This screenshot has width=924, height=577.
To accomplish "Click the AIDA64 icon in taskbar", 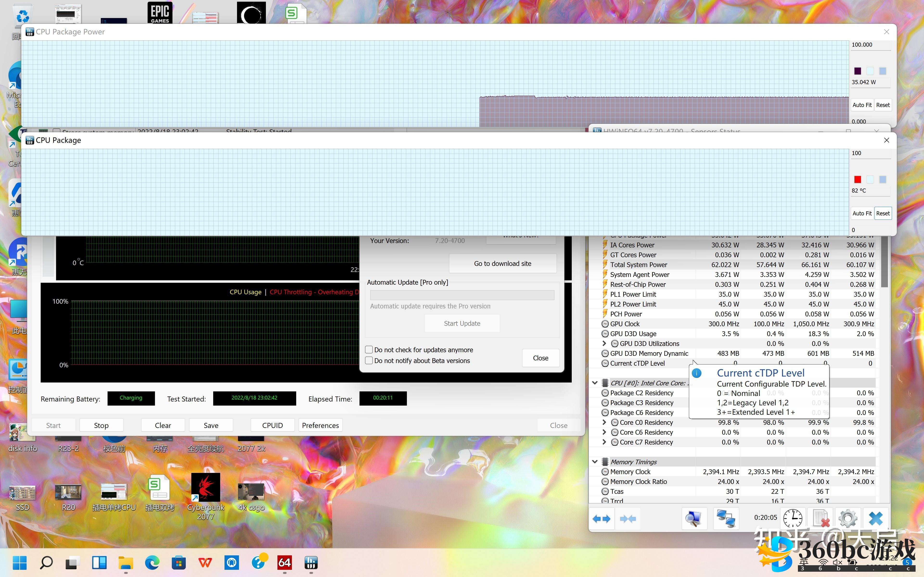I will [x=284, y=563].
